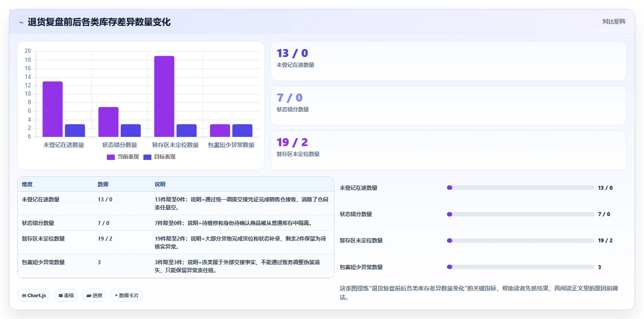Screen dimensions: 644x319
Task: Click the purple bar for 未登记在途数量
Action: [53, 109]
